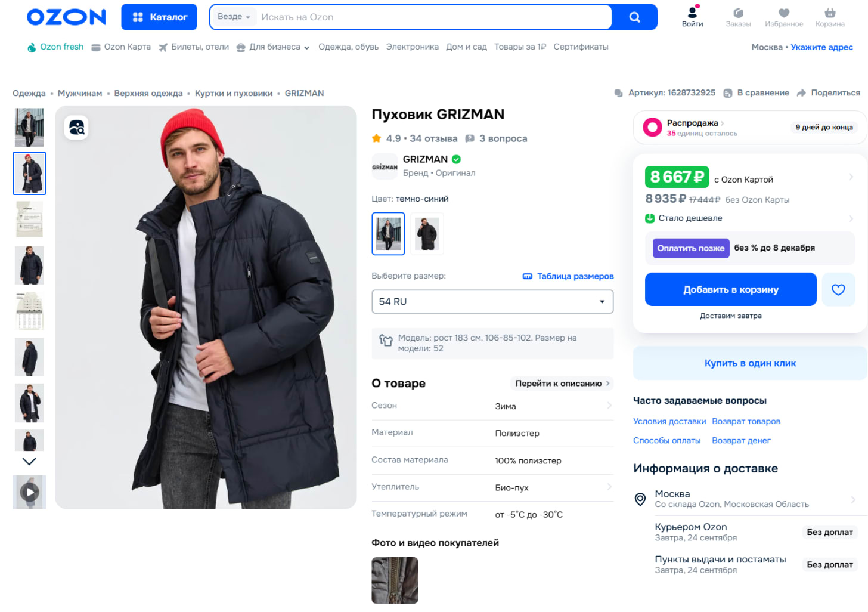Play the video thumbnail in the gallery
The height and width of the screenshot is (612, 868).
point(29,492)
